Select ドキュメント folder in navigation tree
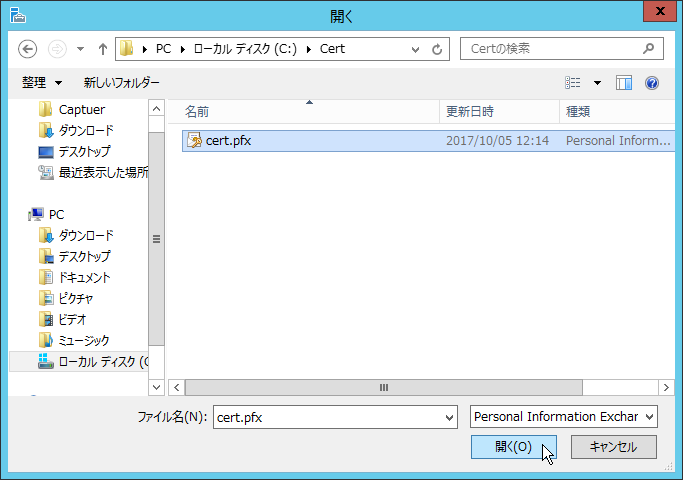Image resolution: width=683 pixels, height=480 pixels. tap(84, 277)
